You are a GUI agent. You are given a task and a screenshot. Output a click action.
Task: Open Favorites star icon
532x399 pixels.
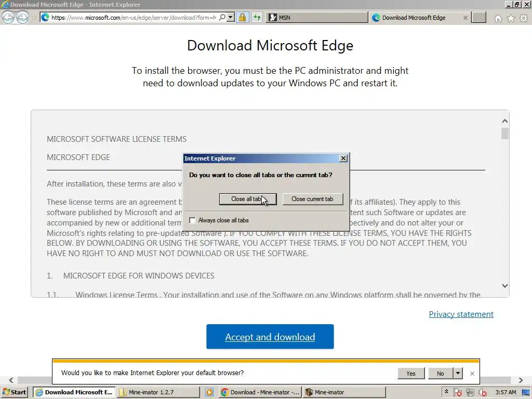tap(511, 18)
